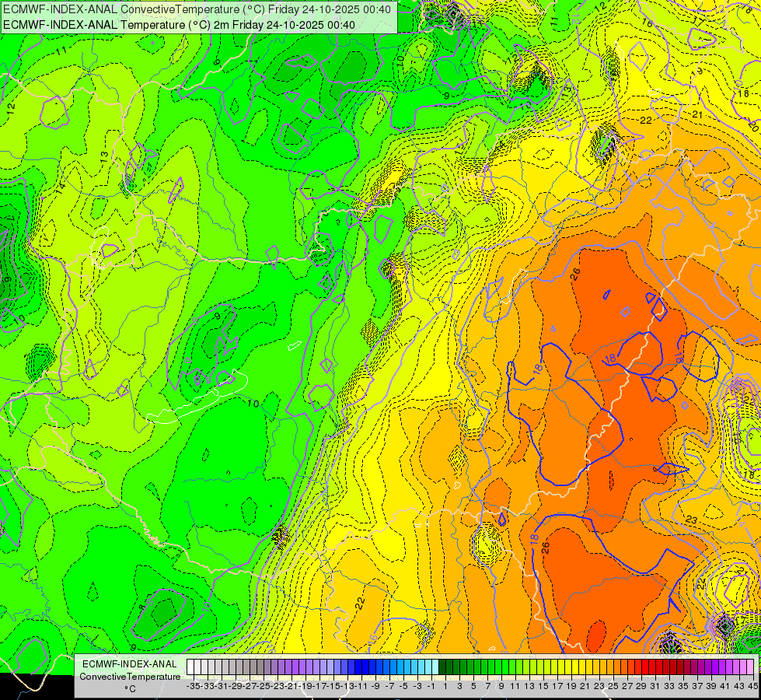Select the '45' value on the legend scale
This screenshot has width=761, height=700.
[x=752, y=686]
